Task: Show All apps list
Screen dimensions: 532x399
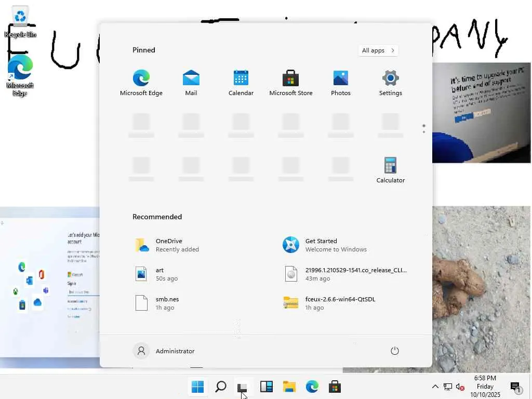Action: coord(378,50)
